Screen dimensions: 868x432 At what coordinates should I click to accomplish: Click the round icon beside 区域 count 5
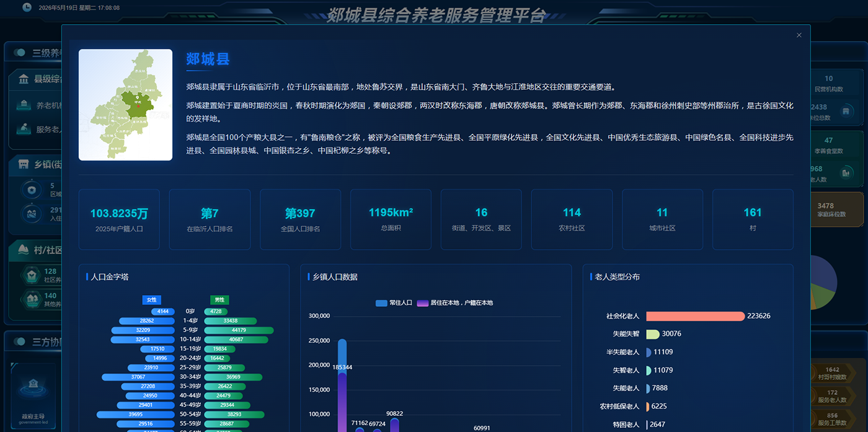tap(31, 190)
